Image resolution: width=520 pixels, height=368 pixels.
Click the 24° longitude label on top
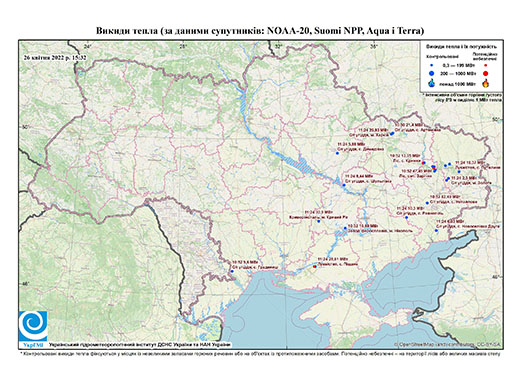point(87,46)
